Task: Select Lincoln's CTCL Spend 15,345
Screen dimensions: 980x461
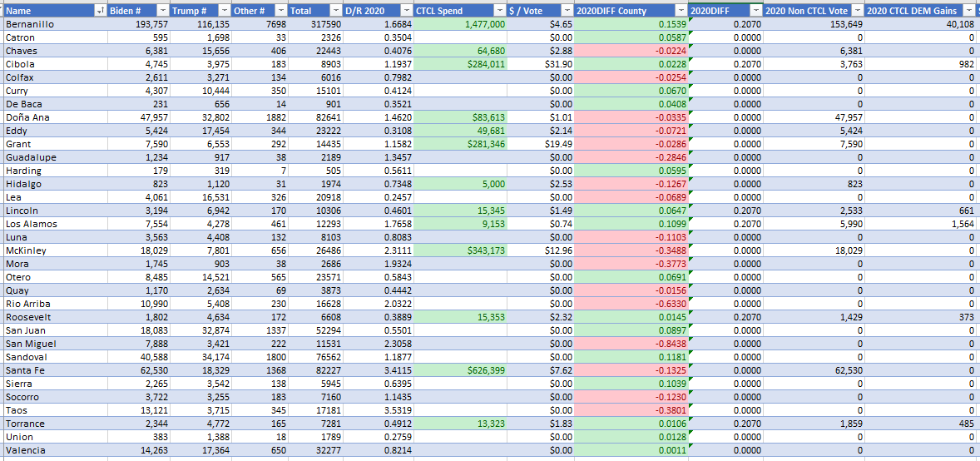Action: click(460, 211)
